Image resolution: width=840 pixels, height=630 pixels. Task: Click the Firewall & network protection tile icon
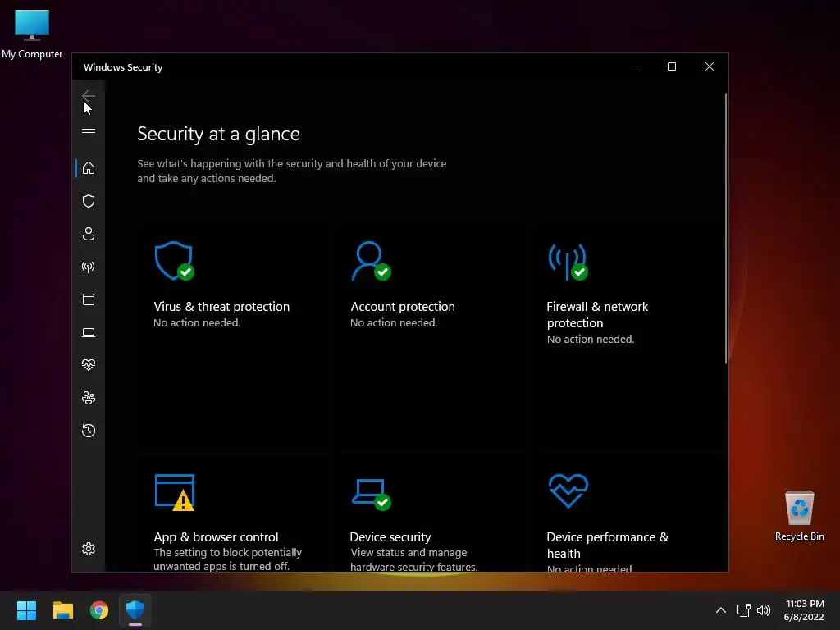tap(568, 262)
